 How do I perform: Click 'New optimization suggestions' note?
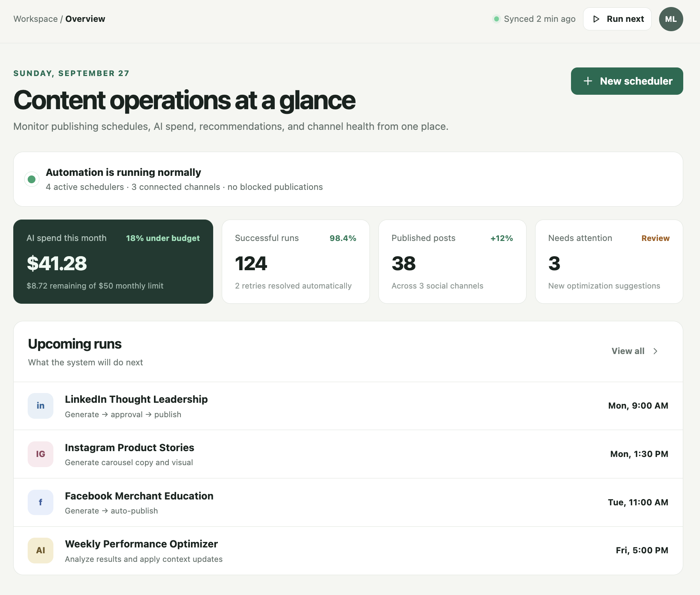click(604, 286)
